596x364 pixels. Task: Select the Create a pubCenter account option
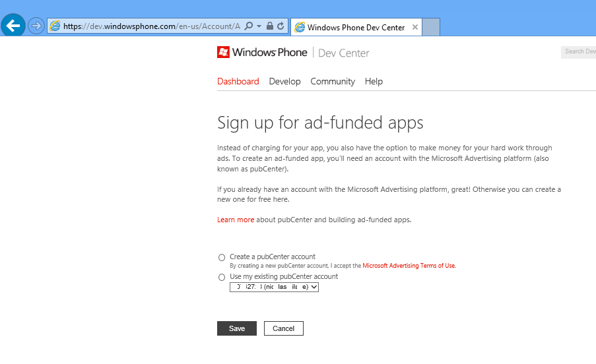pyautogui.click(x=222, y=257)
